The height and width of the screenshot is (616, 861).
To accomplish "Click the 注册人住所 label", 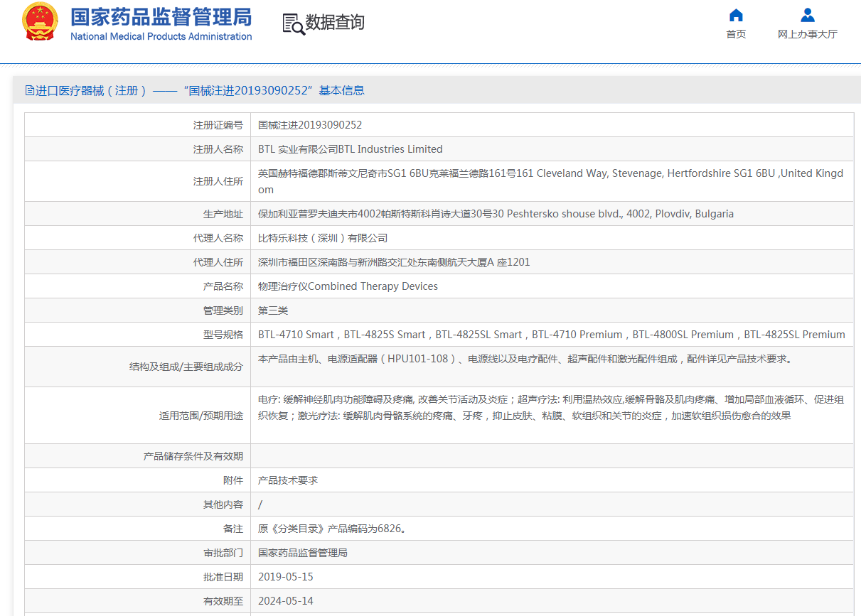I will click(x=218, y=181).
